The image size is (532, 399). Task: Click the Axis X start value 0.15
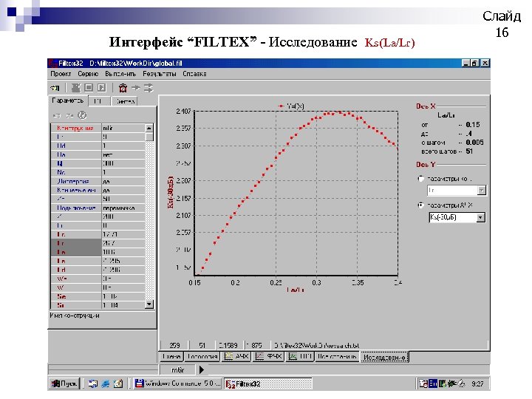[473, 125]
